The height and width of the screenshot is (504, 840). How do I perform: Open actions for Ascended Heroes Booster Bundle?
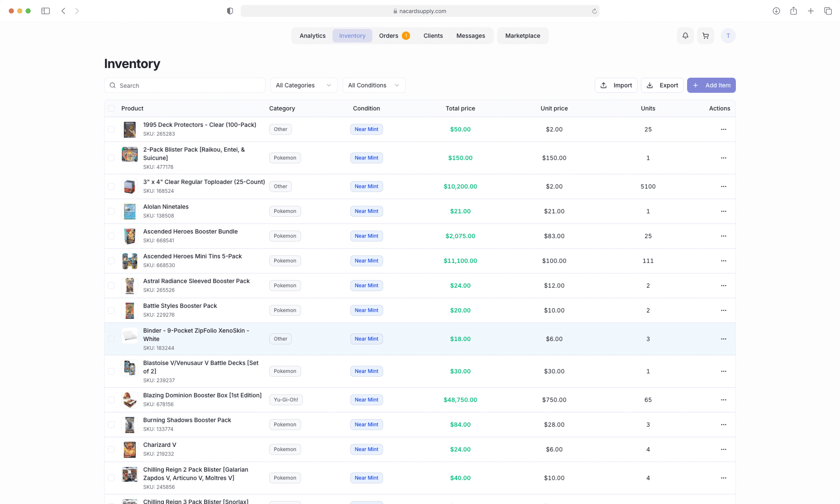coord(724,236)
